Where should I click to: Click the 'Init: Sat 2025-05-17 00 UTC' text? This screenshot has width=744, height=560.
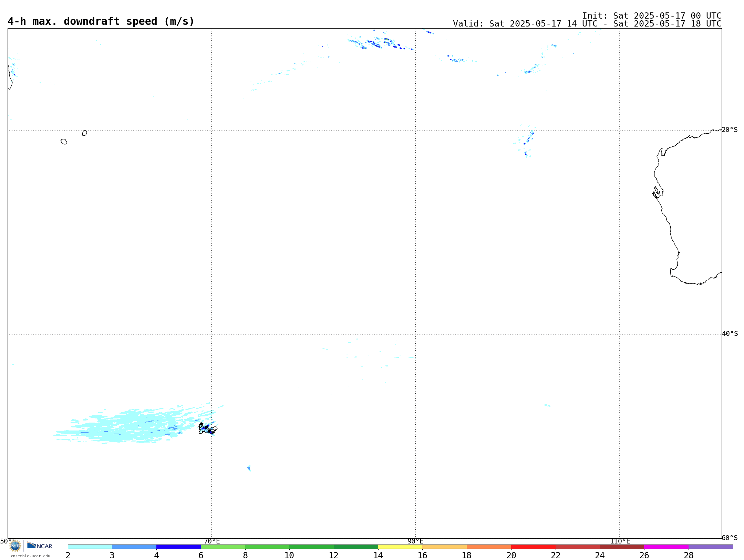click(652, 16)
